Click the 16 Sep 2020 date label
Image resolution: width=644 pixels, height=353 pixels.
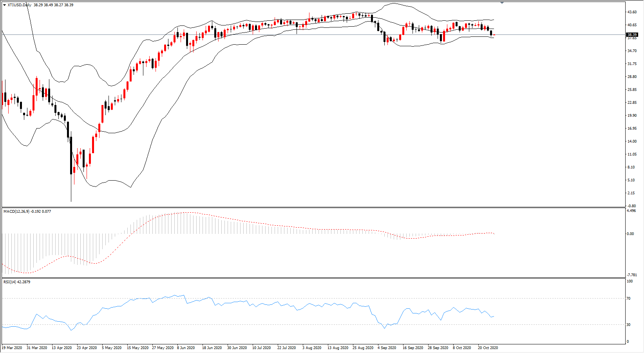(413, 348)
